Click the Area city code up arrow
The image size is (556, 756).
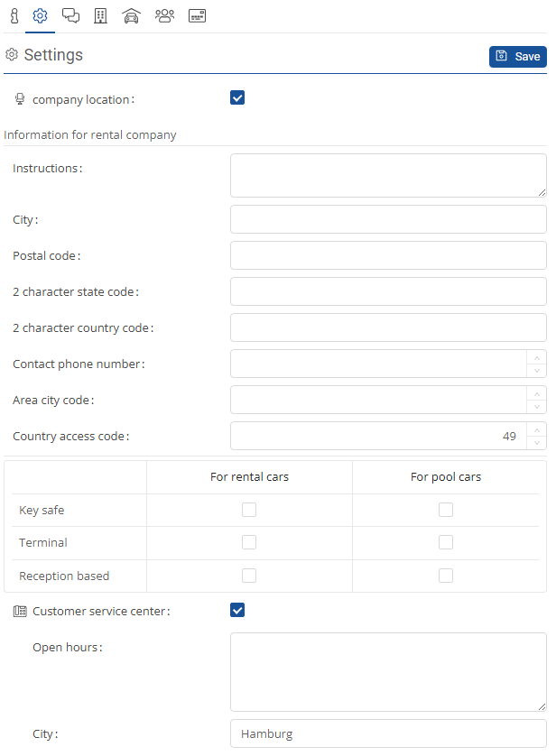point(537,393)
